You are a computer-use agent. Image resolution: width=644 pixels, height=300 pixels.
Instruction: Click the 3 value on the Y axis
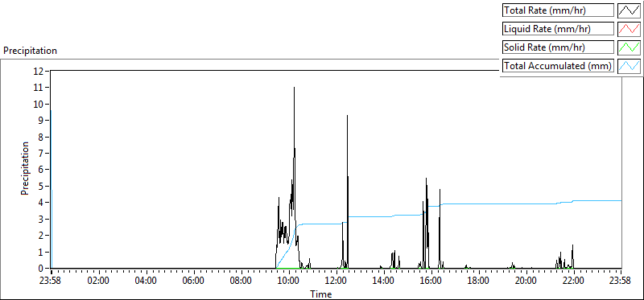pyautogui.click(x=42, y=219)
